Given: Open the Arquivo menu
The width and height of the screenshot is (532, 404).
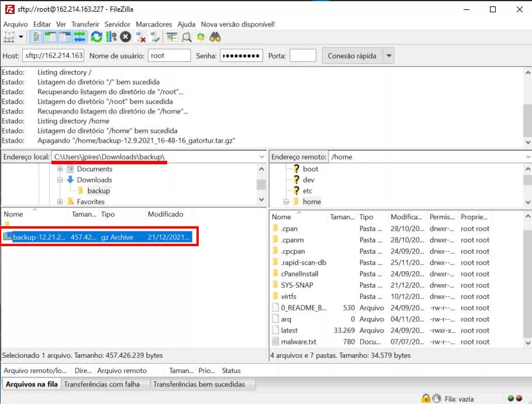Looking at the screenshot, I should pos(15,24).
